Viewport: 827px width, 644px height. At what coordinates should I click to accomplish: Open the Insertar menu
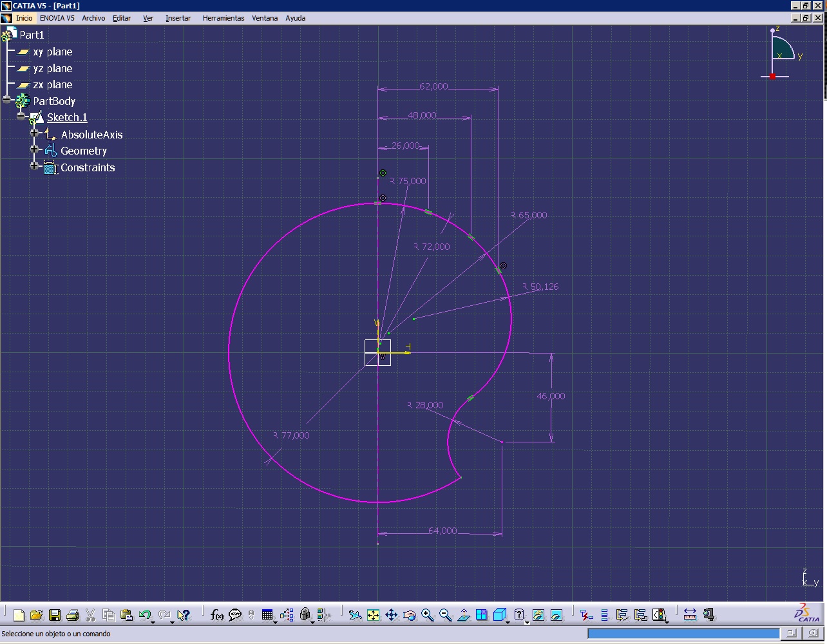(x=178, y=18)
